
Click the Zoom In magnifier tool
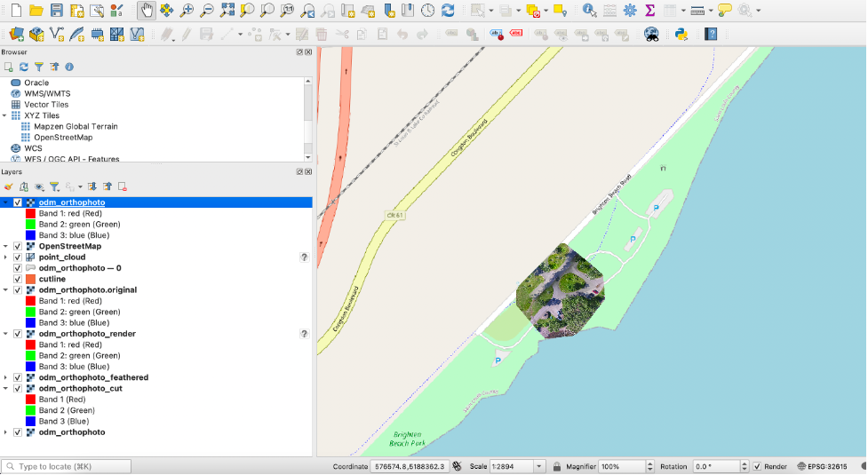click(x=187, y=11)
